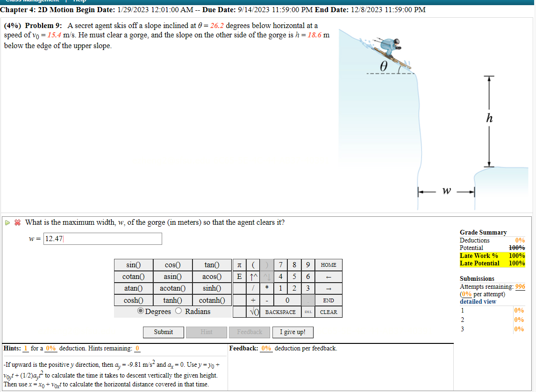Click the green play icon beside the question
The image size is (536, 392).
click(7, 222)
